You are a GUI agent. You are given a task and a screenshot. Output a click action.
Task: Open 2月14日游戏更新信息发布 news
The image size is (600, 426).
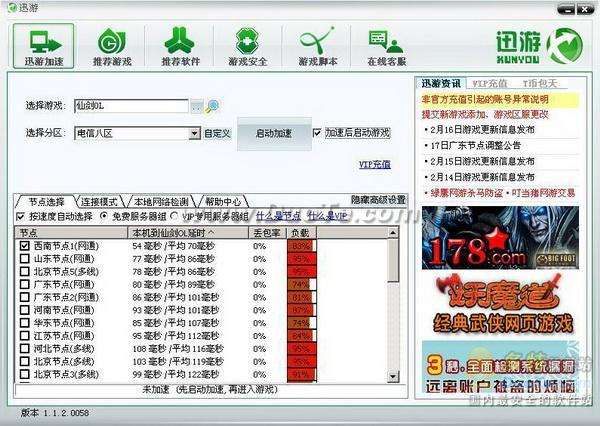coord(482,177)
